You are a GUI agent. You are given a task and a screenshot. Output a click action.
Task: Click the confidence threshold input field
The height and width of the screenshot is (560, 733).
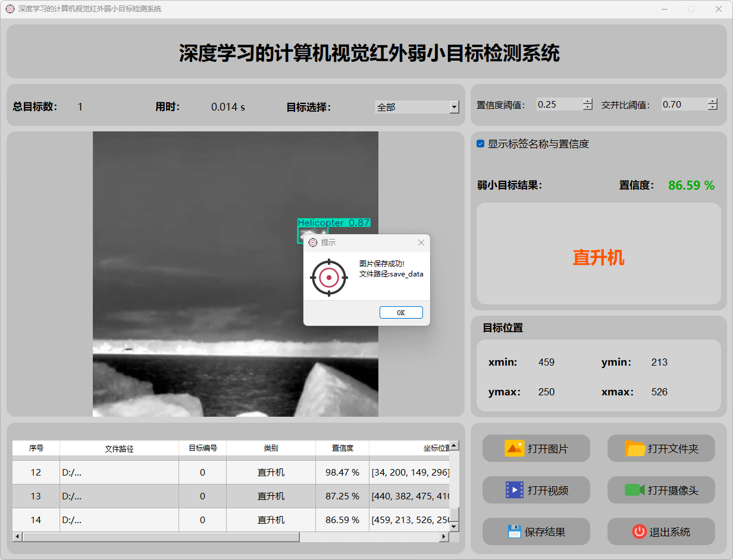[559, 105]
